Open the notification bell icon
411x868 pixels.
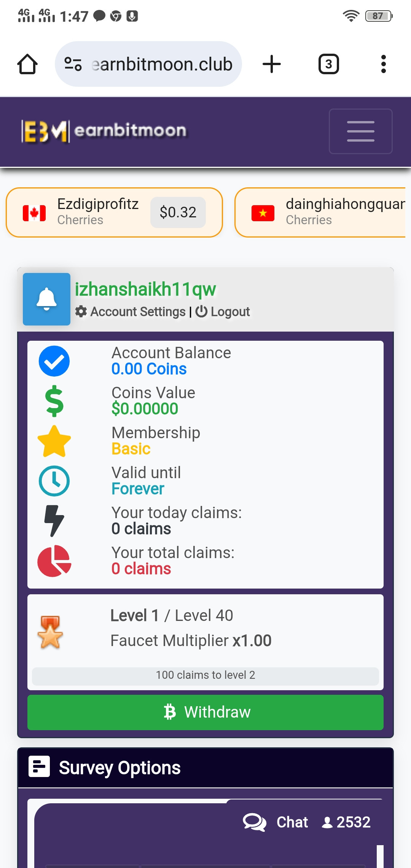tap(46, 299)
